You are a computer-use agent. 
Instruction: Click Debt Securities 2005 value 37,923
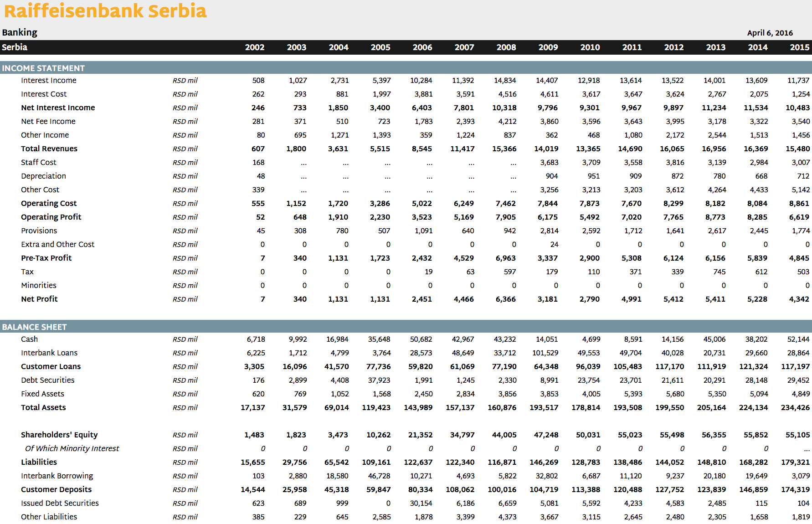(379, 380)
